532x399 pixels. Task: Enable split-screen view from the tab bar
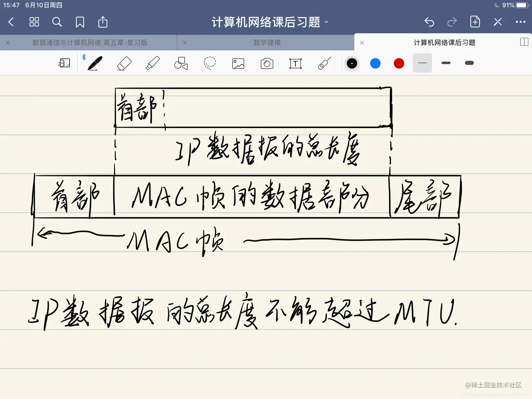coord(524,42)
